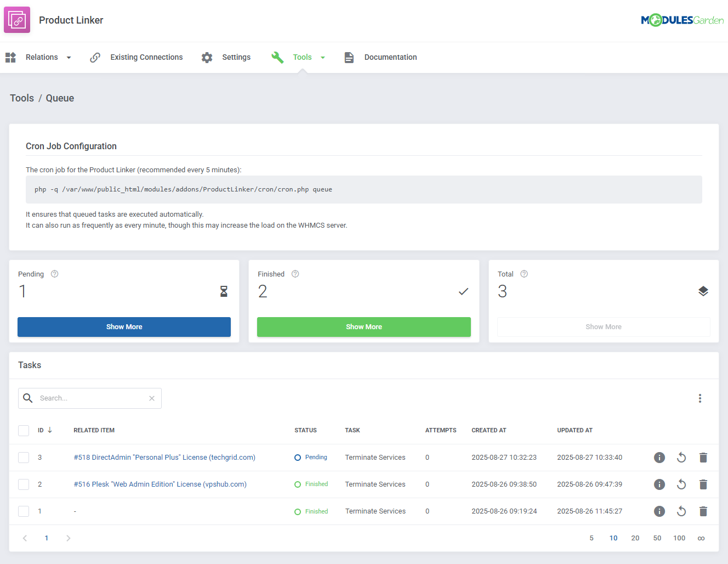This screenshot has width=728, height=564.
Task: Click created time 2025-08-26 09:38:50
Action: [504, 484]
